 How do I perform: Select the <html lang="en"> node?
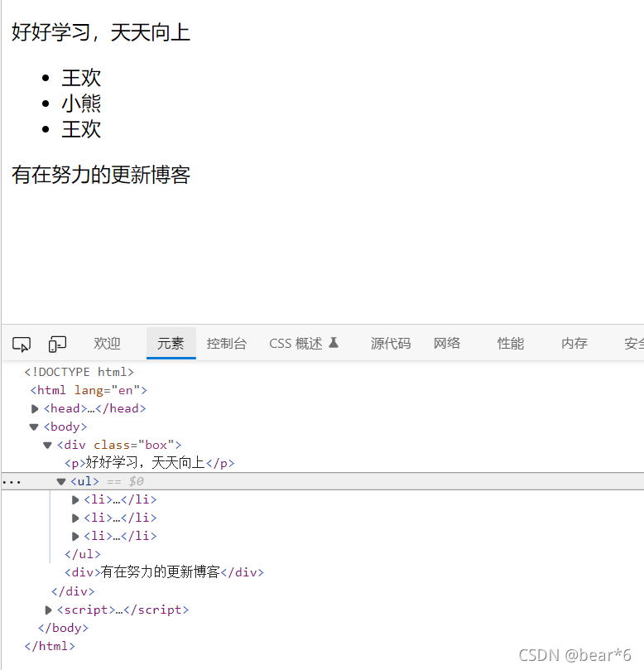(89, 391)
